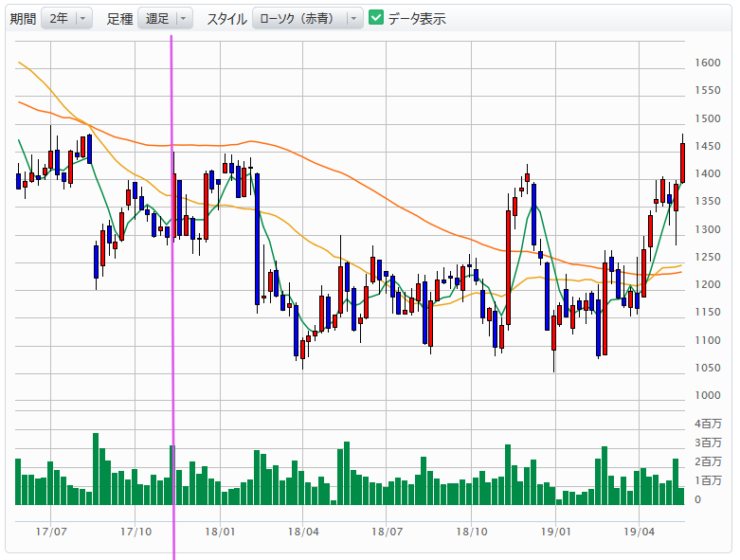
Task: Click the 1600 price label on the axis
Action: pos(707,63)
